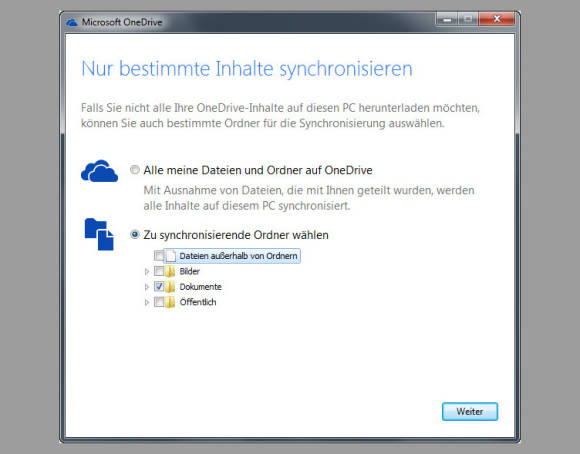
Task: Click the OneDrive cloud icon in title bar
Action: click(72, 23)
